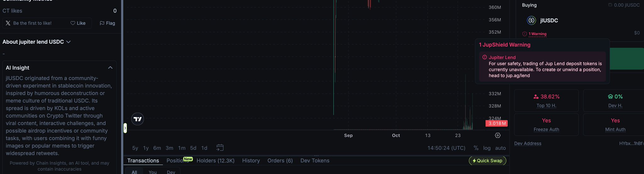Screen dimensions: 644x174
Task: Open chart settings hexagon gear icon
Action: coord(497,135)
